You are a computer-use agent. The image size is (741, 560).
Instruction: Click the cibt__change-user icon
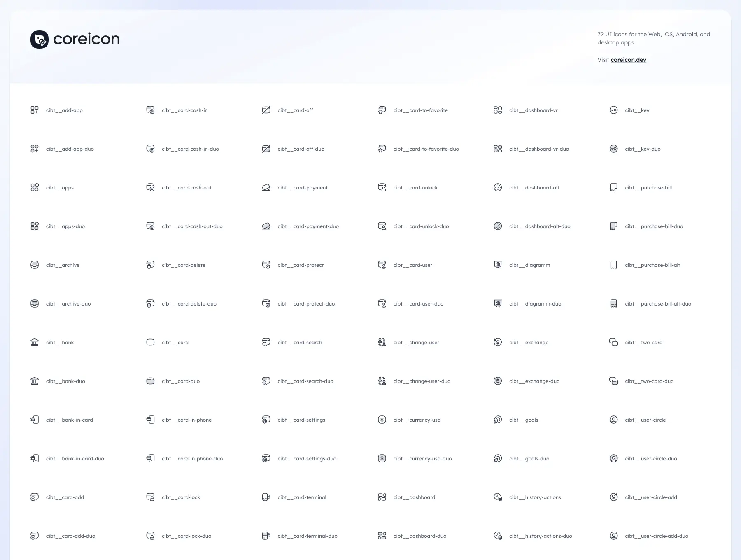[382, 342]
